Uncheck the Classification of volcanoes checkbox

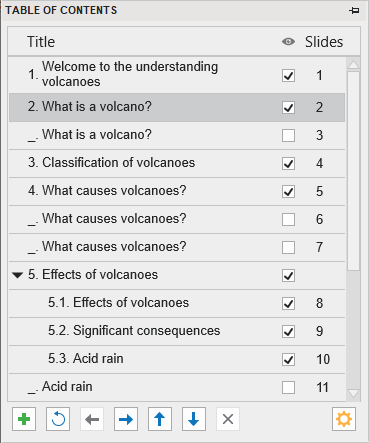coord(288,164)
